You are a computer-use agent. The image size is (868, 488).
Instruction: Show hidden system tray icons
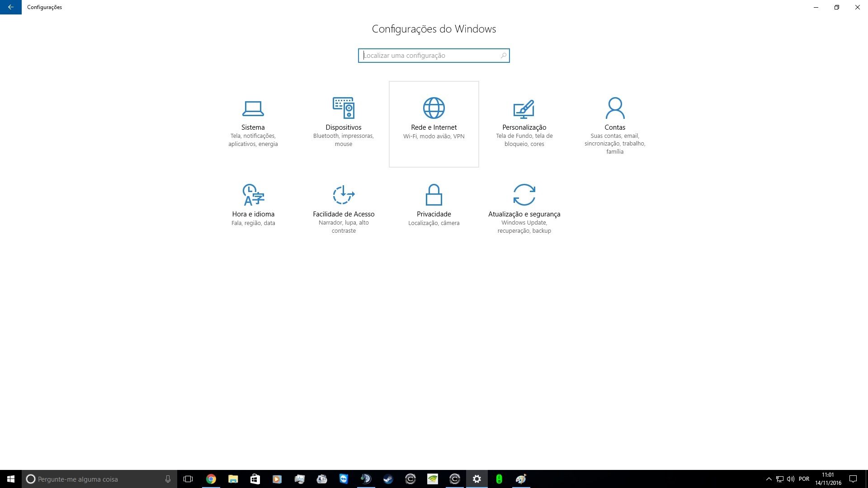(x=769, y=479)
